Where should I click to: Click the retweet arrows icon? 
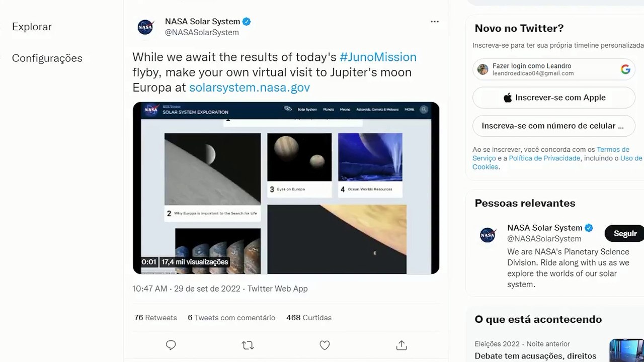pyautogui.click(x=248, y=345)
